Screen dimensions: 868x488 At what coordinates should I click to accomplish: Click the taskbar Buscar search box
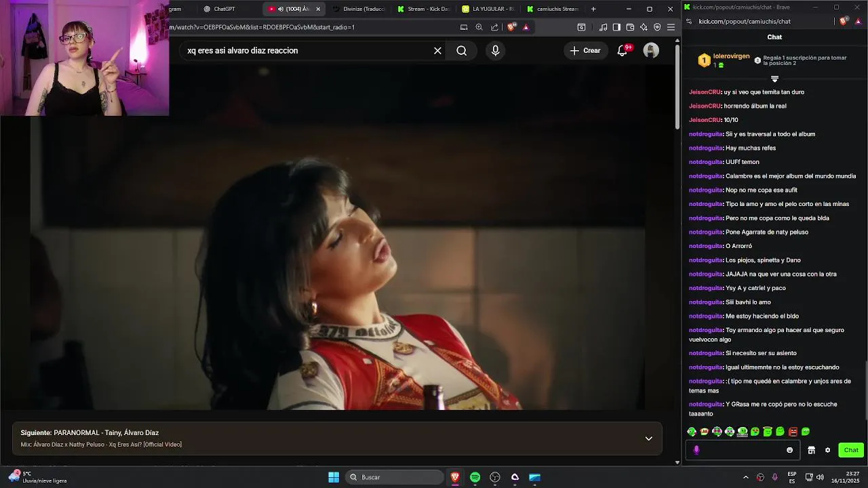395,477
